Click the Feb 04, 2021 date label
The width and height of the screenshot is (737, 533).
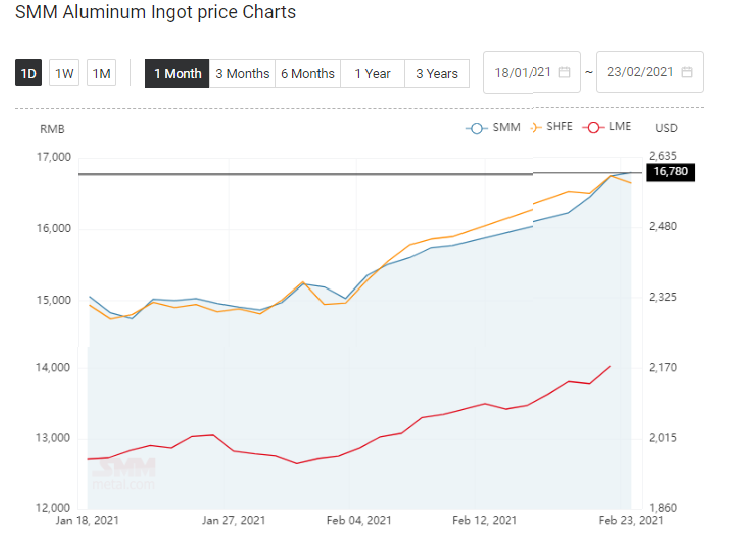pos(359,521)
